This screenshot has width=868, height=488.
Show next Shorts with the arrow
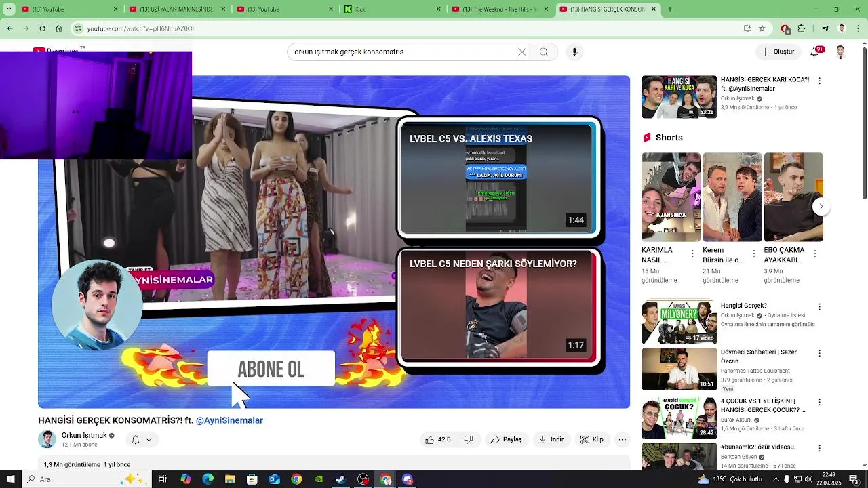pos(821,206)
